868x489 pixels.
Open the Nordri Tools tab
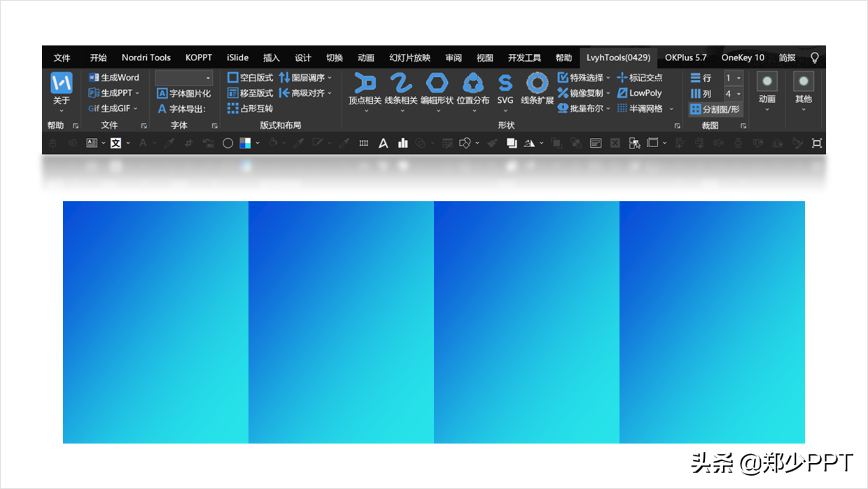coord(146,57)
